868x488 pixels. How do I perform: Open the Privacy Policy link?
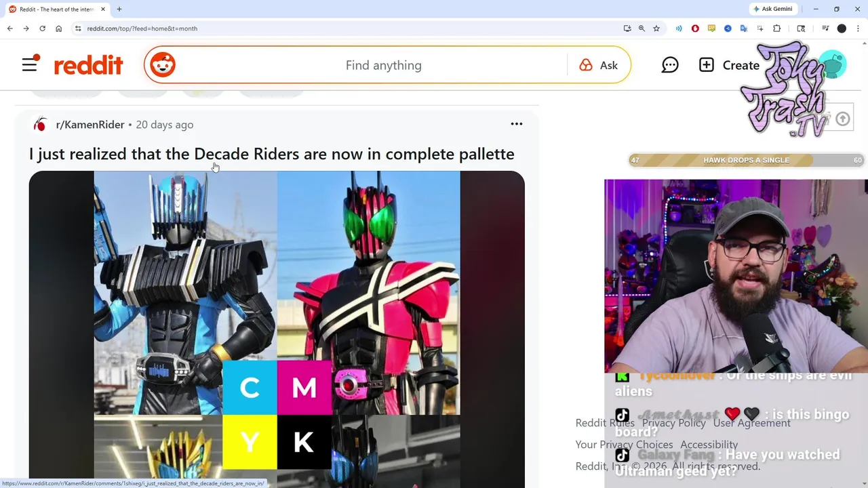673,423
